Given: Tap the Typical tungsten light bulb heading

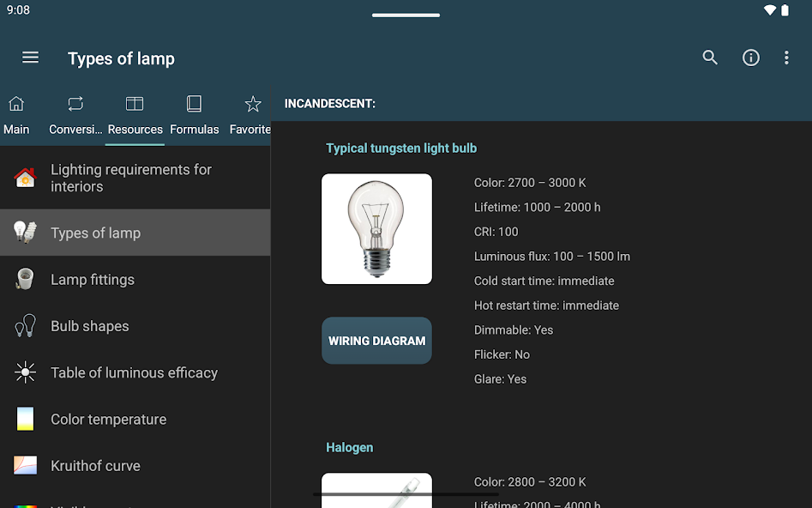Looking at the screenshot, I should (x=401, y=148).
